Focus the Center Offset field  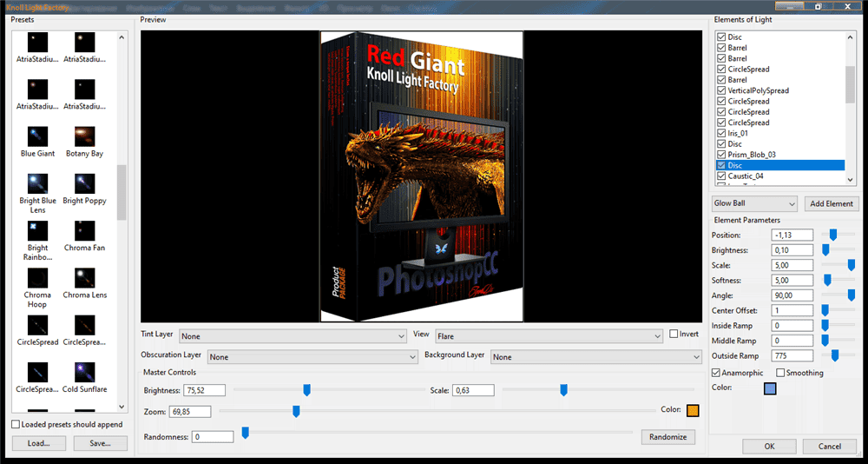792,310
